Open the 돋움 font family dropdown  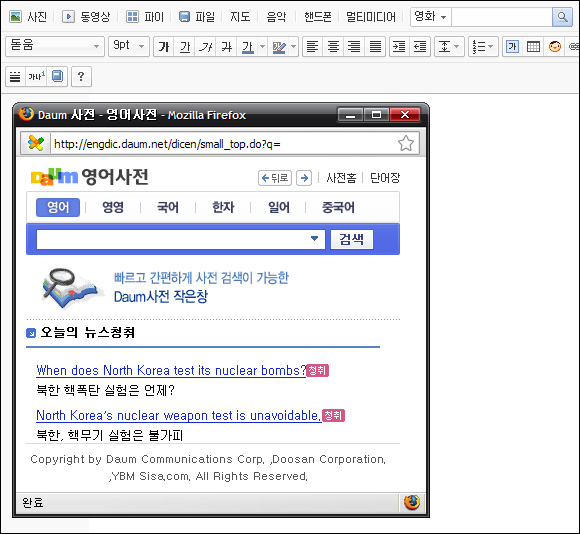pos(55,46)
